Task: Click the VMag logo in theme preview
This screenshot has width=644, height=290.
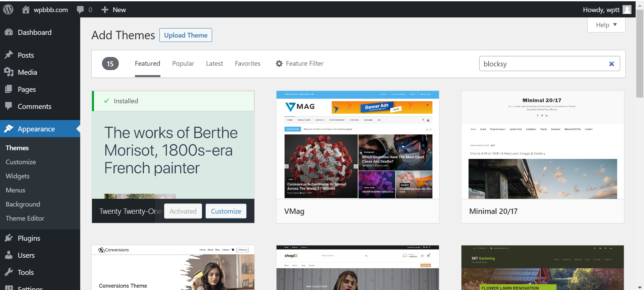Action: coord(300,107)
